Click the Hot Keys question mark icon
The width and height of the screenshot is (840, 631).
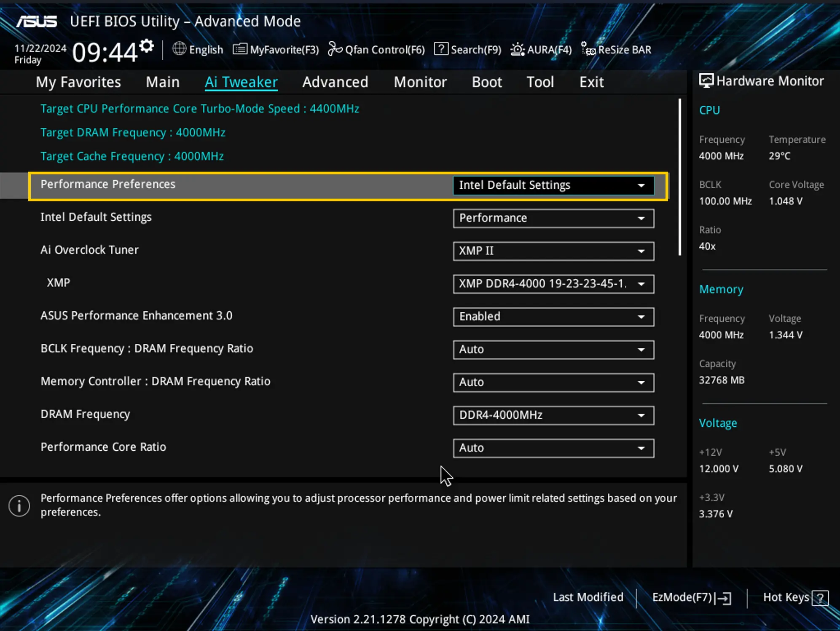coord(820,598)
